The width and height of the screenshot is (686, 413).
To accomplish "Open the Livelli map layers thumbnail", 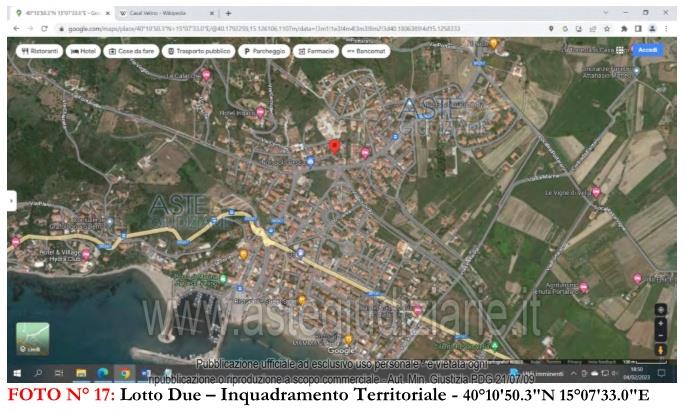I will 33,338.
